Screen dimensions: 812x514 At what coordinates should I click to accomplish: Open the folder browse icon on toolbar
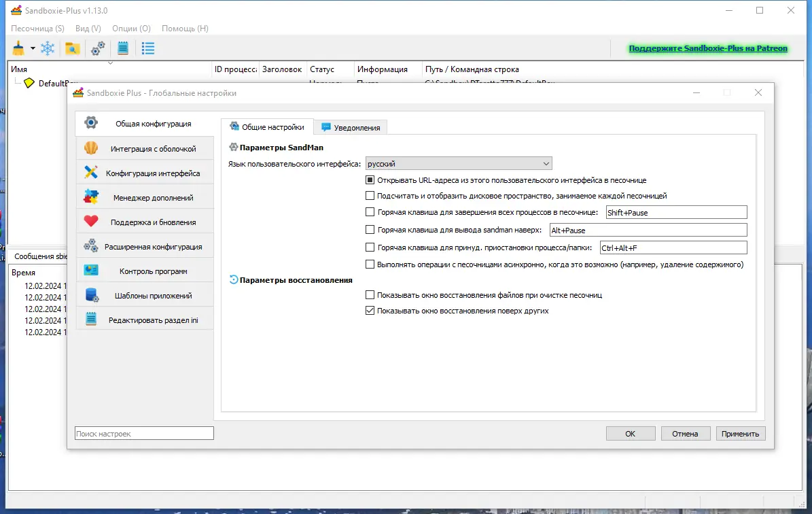(x=73, y=48)
